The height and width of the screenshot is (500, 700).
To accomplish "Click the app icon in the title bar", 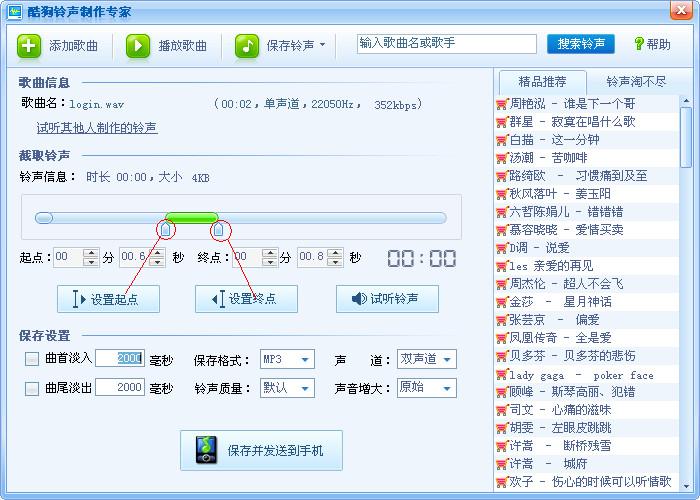I will [x=15, y=11].
